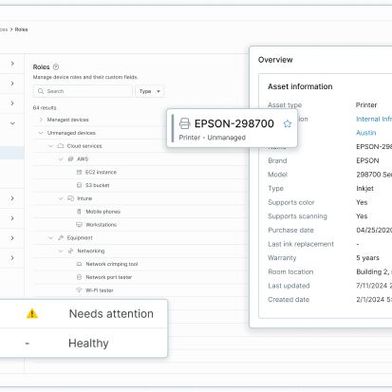Screen dimensions: 392x392
Task: Click the Equipment wrench icon
Action: pyautogui.click(x=60, y=238)
